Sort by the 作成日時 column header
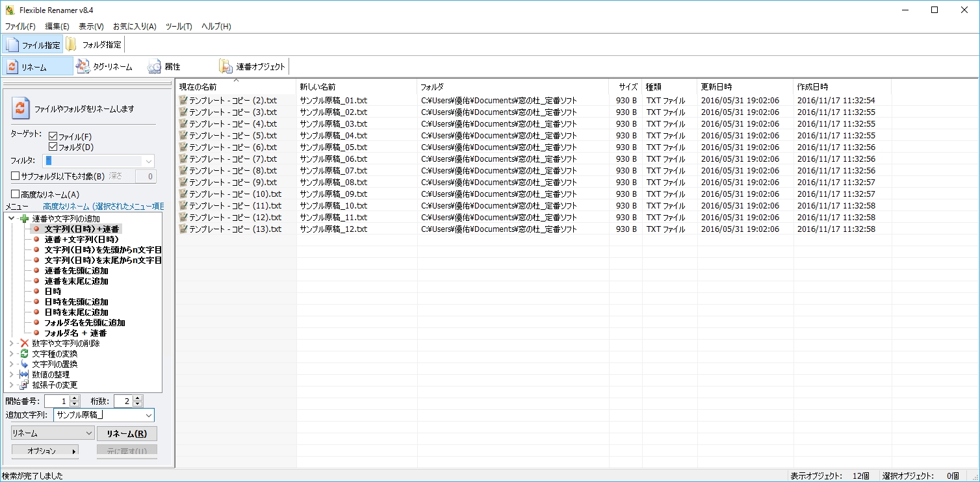 842,86
